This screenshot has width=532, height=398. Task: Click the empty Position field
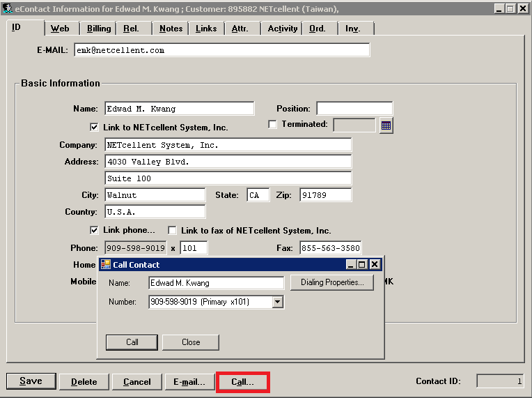click(354, 108)
